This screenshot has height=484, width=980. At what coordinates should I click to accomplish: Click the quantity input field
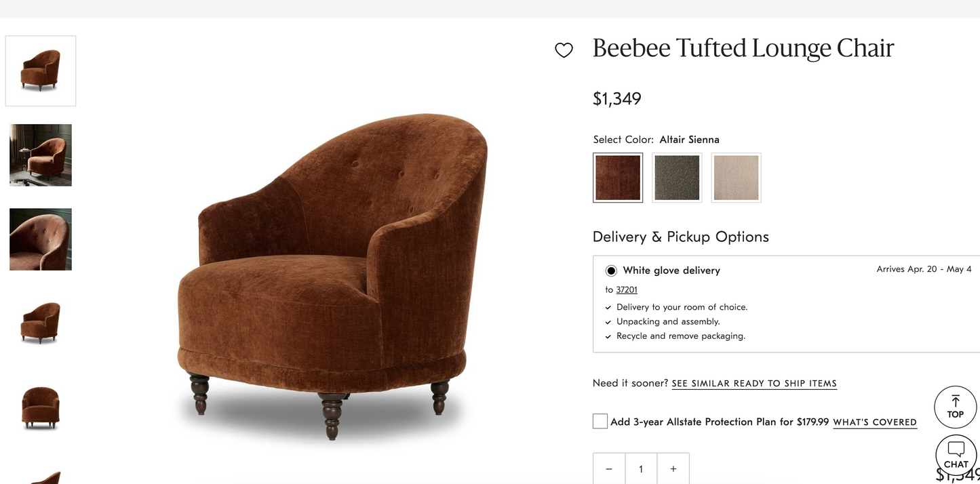coord(641,468)
